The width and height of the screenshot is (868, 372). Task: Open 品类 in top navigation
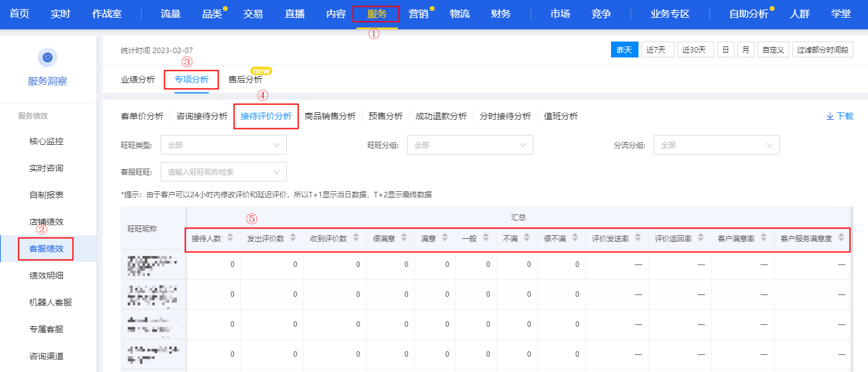[x=212, y=13]
